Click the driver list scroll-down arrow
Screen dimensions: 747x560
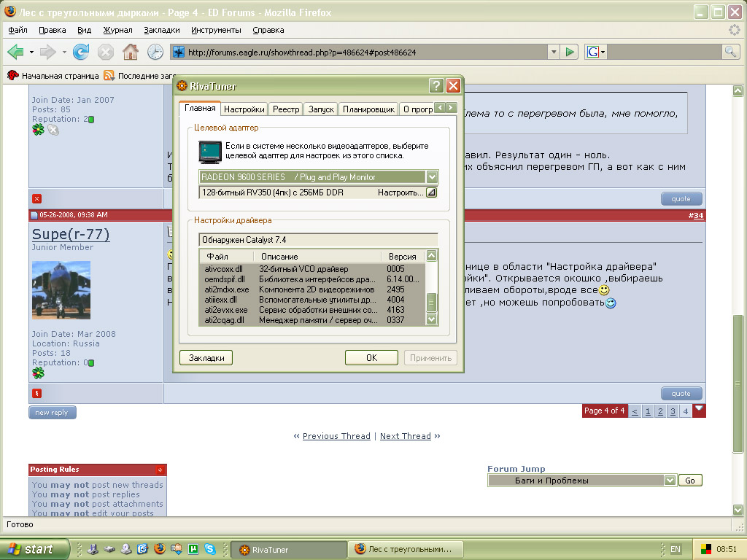pyautogui.click(x=432, y=319)
